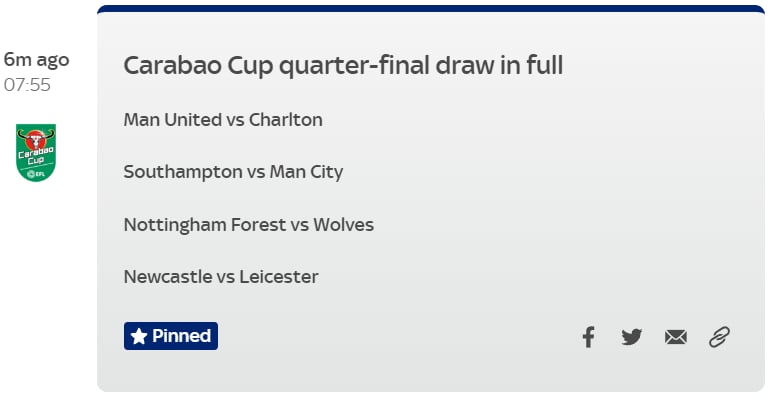Image resolution: width=772 pixels, height=399 pixels.
Task: Copy the post link with chain icon
Action: click(x=719, y=337)
